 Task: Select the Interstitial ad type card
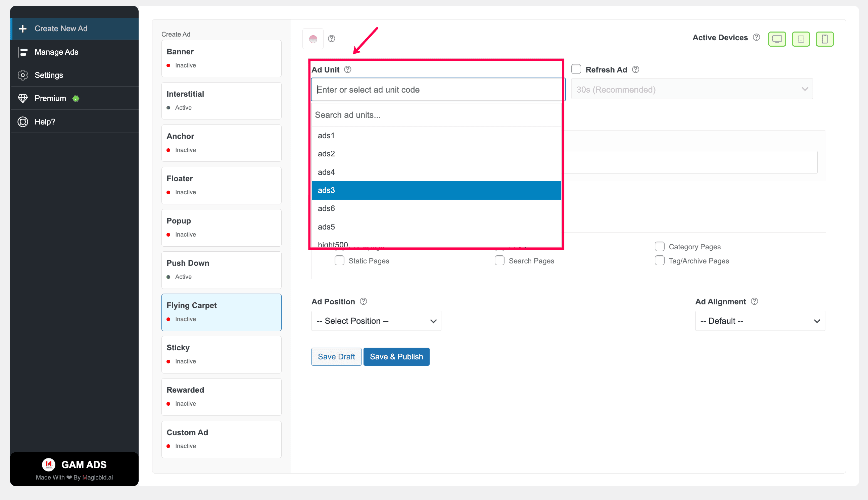pyautogui.click(x=221, y=101)
